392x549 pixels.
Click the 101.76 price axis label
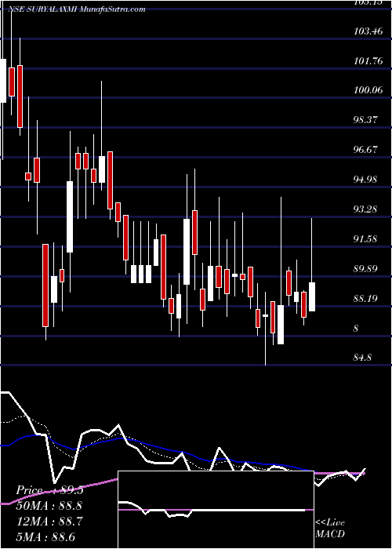pos(368,61)
